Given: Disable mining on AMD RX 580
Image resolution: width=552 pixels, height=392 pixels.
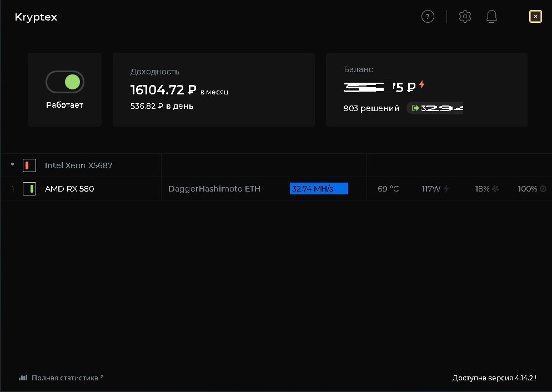Looking at the screenshot, I should click(29, 189).
